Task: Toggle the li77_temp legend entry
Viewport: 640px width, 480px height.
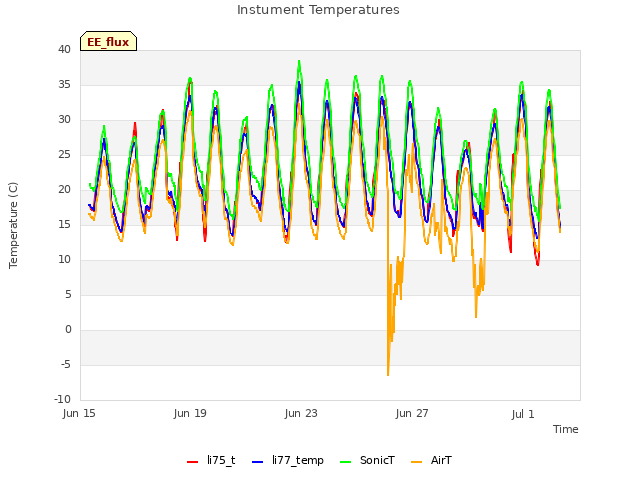Action: [288, 460]
